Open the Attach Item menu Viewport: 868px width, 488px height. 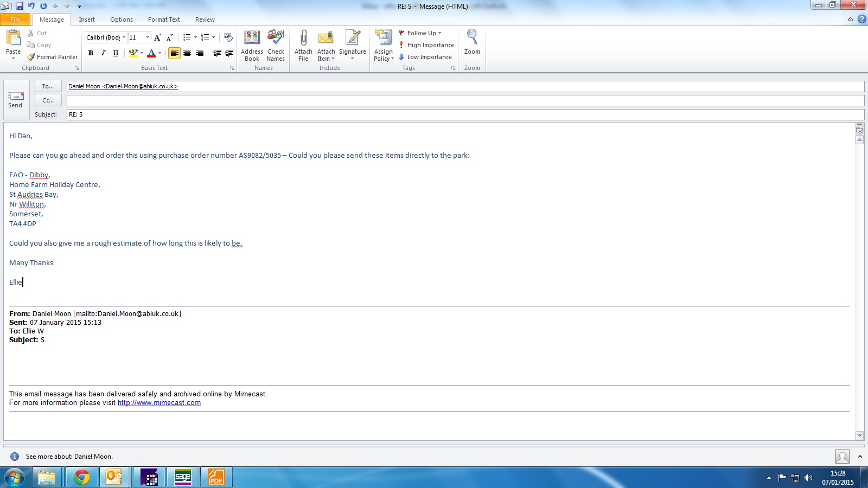[x=326, y=46]
